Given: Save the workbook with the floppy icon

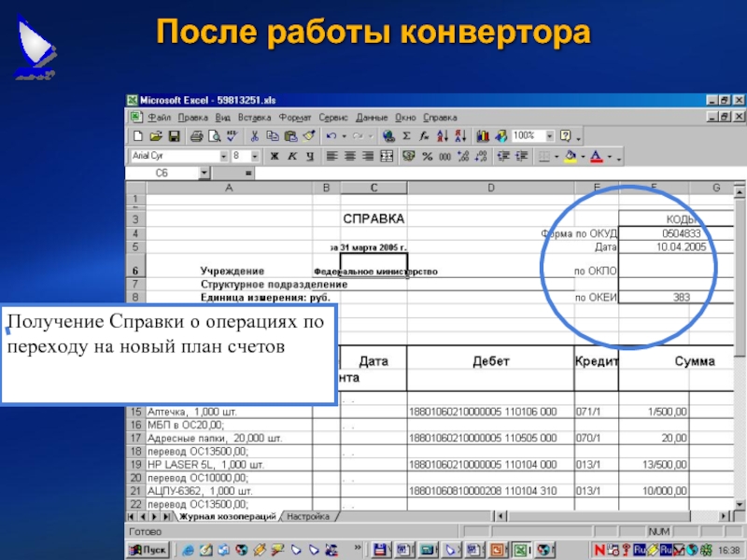Looking at the screenshot, I should (174, 136).
